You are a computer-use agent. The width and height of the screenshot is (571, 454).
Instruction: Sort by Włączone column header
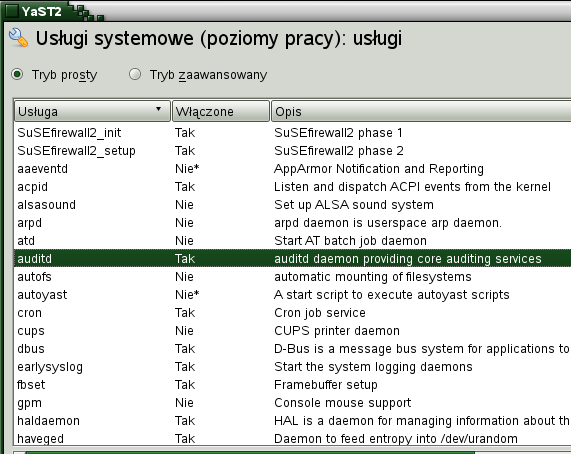click(221, 111)
